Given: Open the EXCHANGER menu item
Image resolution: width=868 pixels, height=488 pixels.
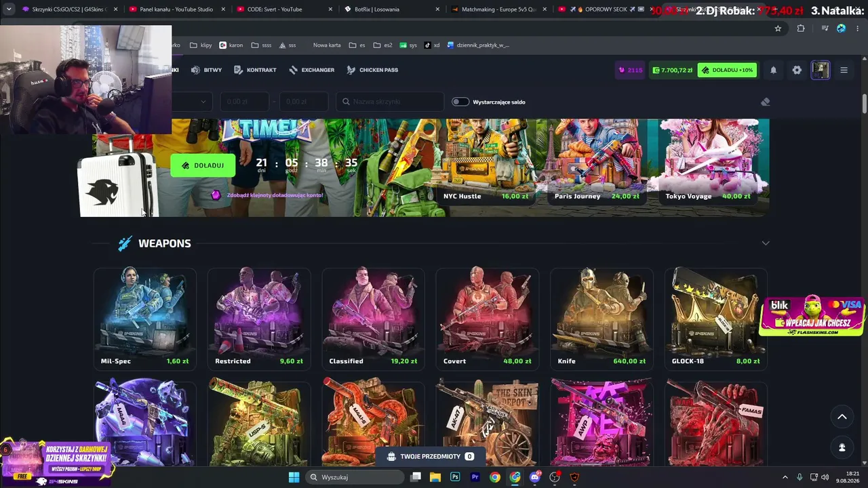Looking at the screenshot, I should (311, 70).
